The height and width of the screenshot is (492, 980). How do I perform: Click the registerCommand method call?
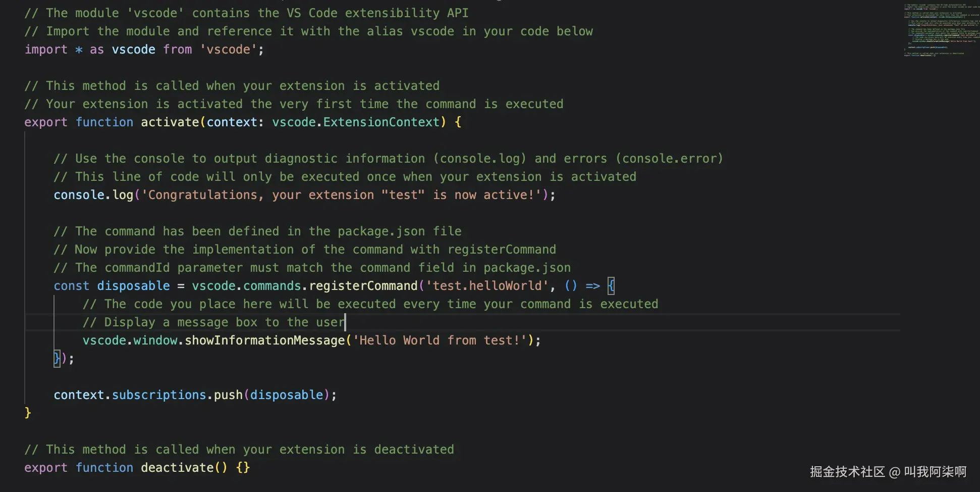(x=363, y=286)
